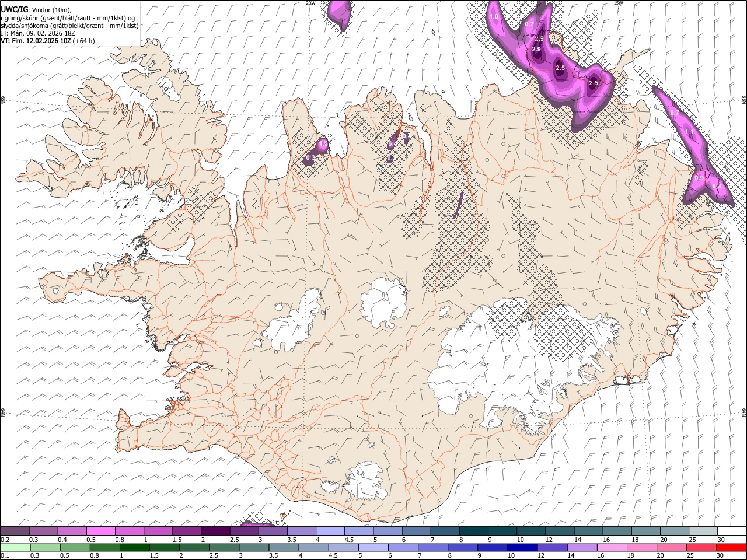Click the '0.2' value label under top scale
The image size is (747, 560).
click(x=5, y=540)
